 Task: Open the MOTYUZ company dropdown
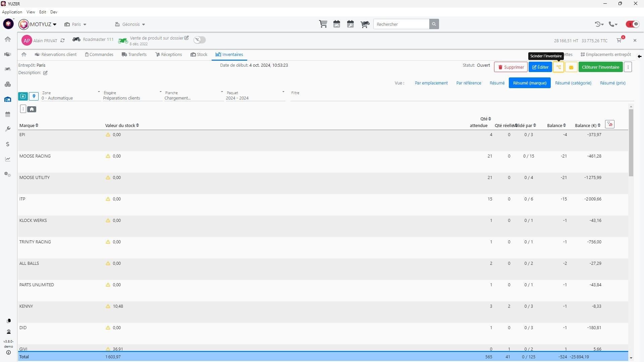pos(43,24)
